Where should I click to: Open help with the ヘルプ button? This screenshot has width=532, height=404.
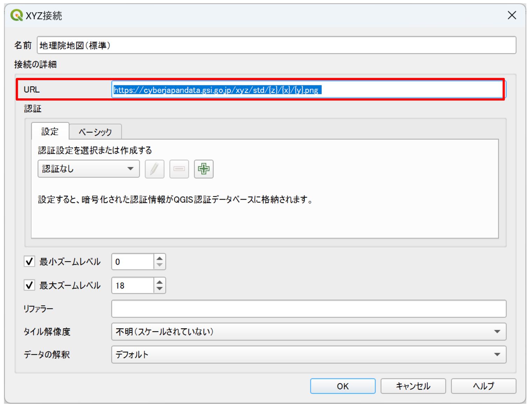coord(483,386)
